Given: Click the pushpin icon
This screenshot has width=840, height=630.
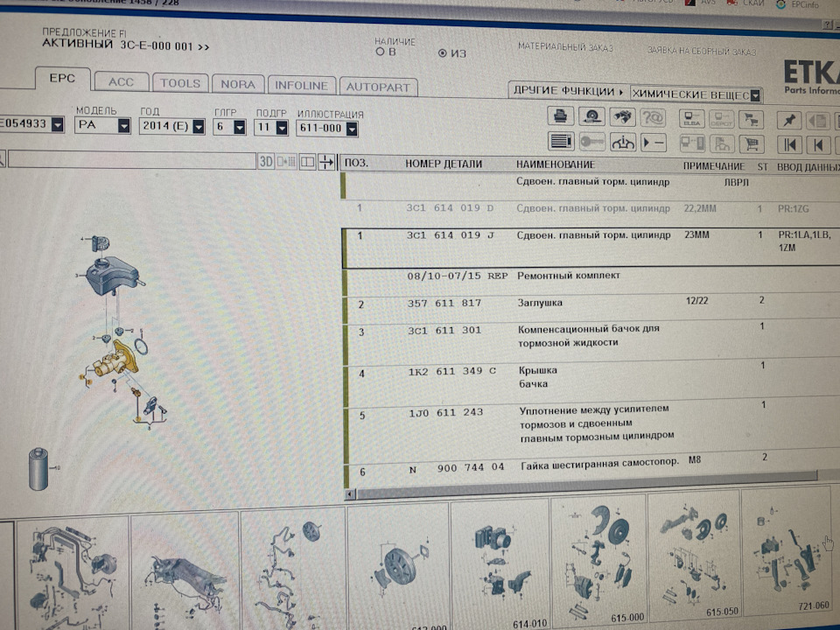Looking at the screenshot, I should tap(789, 120).
